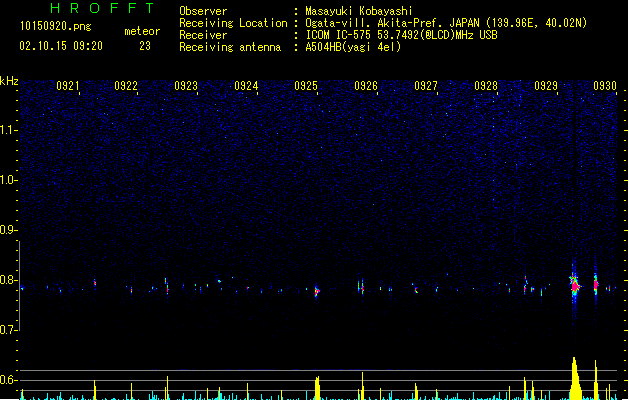This screenshot has width=629, height=400.
Task: Click the 0.7 kHz axis label
Action: [8, 330]
